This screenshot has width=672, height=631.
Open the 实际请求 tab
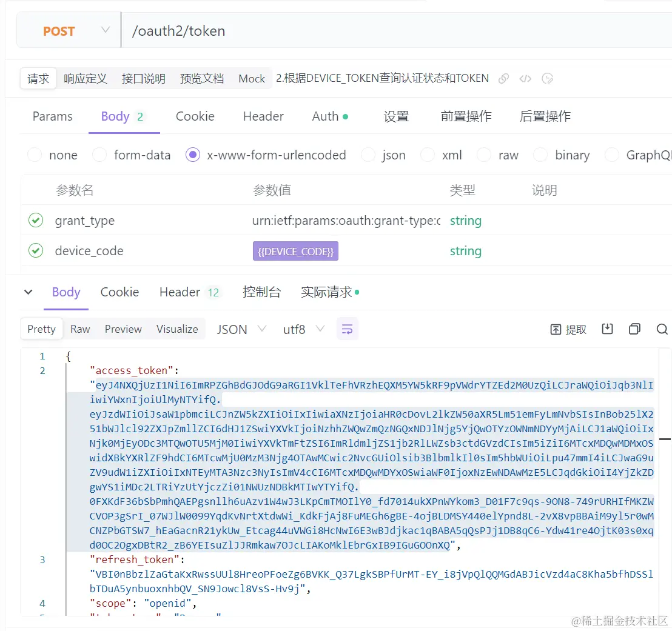[330, 292]
